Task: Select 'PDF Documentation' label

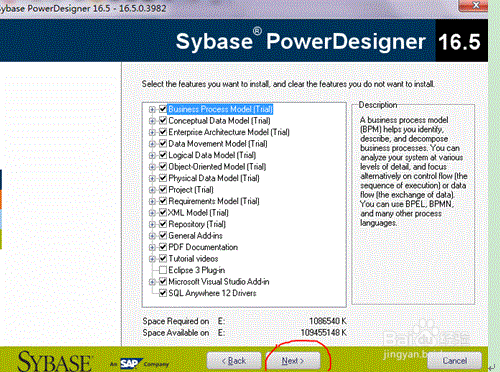Action: 203,247
